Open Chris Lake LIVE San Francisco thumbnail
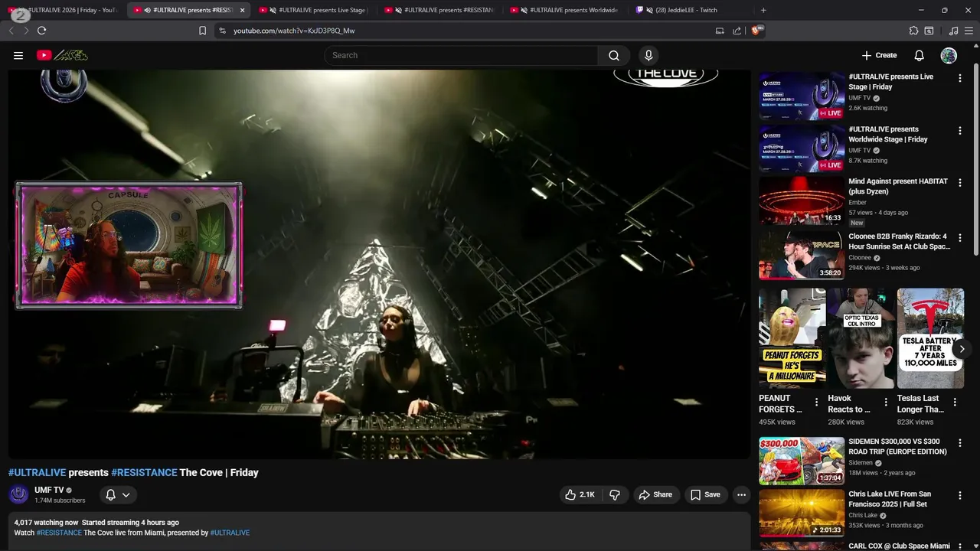The width and height of the screenshot is (980, 551). pos(802,514)
